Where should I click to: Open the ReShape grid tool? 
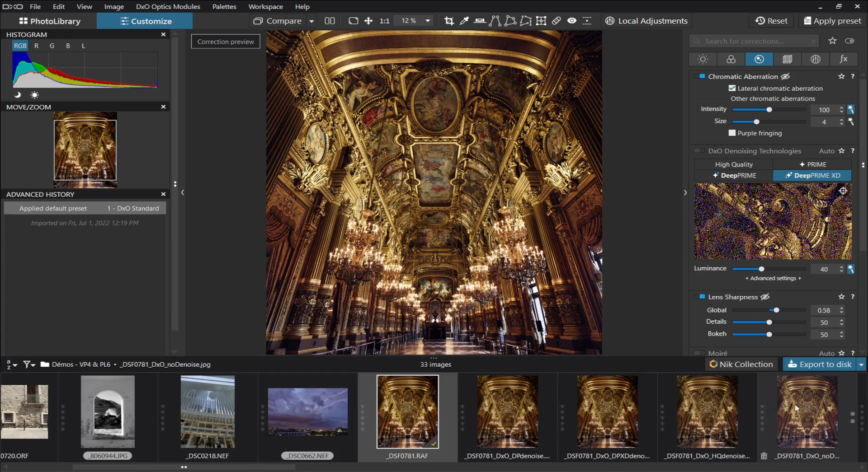pos(541,21)
